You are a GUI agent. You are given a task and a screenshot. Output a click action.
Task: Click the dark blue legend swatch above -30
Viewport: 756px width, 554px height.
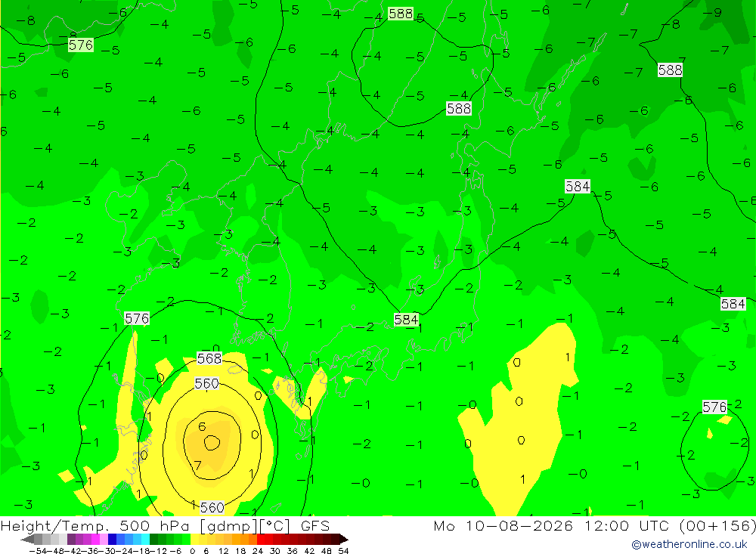(x=113, y=539)
